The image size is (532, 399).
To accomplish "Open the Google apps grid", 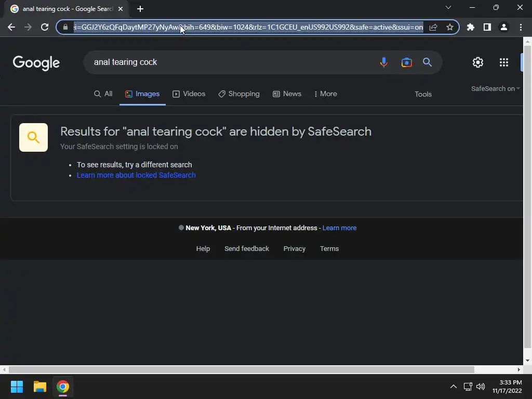I will 504,62.
